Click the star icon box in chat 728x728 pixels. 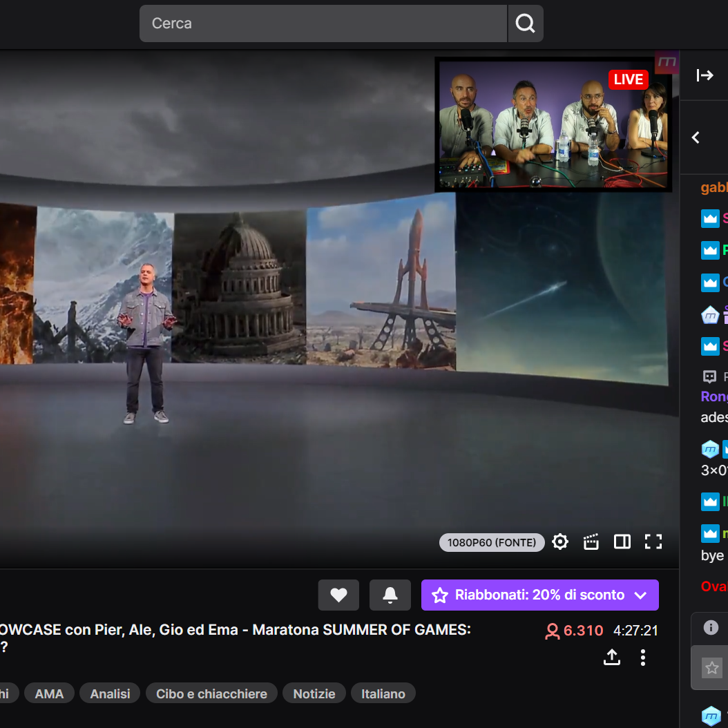711,668
